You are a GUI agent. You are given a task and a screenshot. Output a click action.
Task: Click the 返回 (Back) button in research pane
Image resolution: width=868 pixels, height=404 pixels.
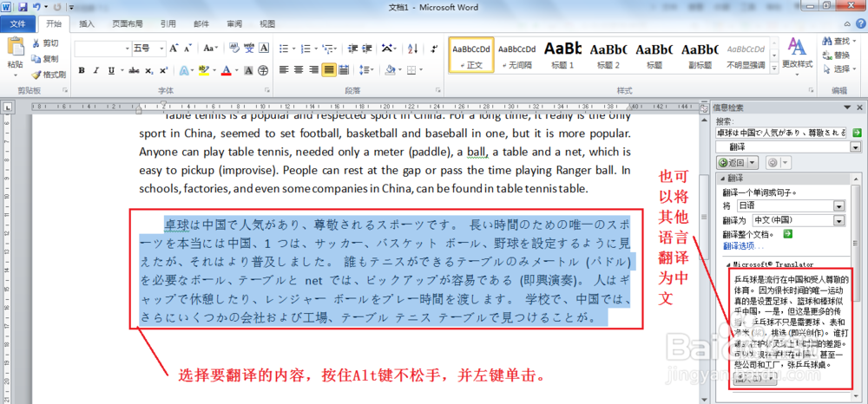point(732,162)
